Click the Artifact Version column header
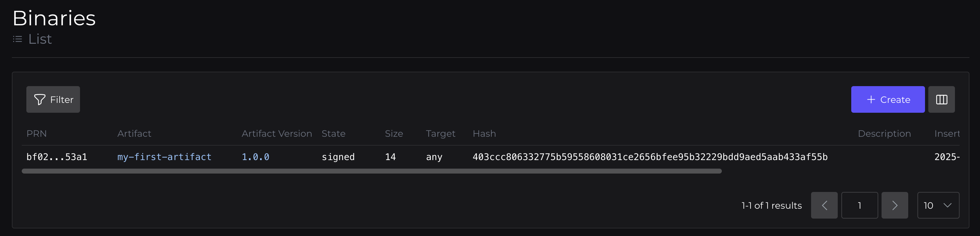Screen dimensions: 980x236 coord(277,134)
